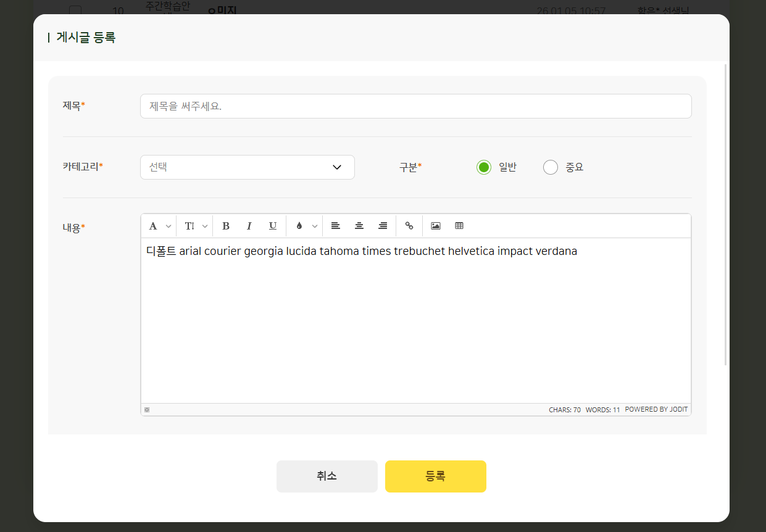Insert an image into the content
Viewport: 766px width, 532px height.
[x=436, y=226]
